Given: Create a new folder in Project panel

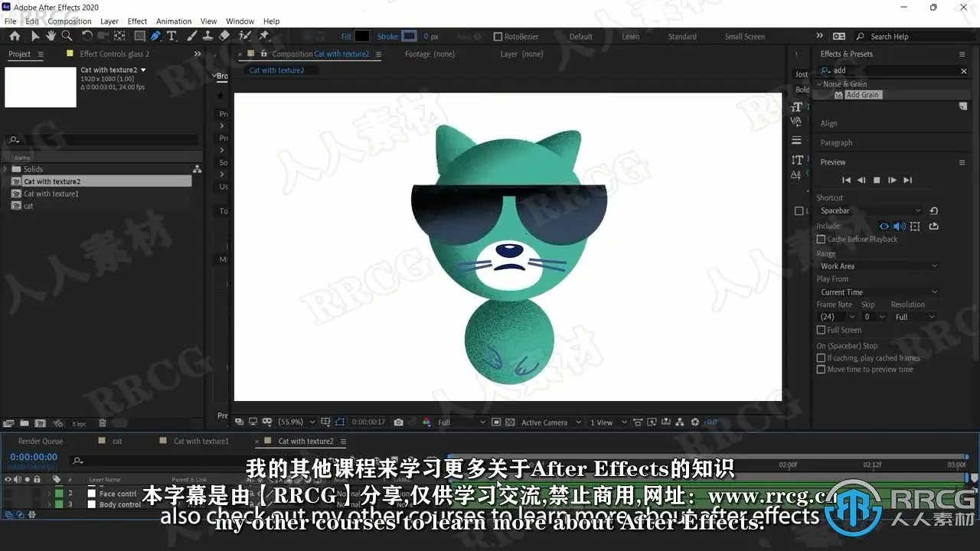Looking at the screenshot, I should point(24,423).
